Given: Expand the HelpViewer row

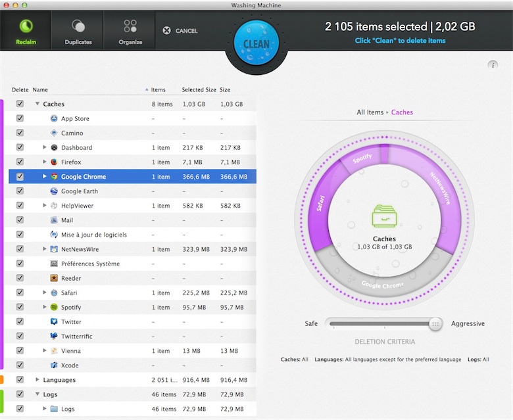Looking at the screenshot, I should pos(45,205).
